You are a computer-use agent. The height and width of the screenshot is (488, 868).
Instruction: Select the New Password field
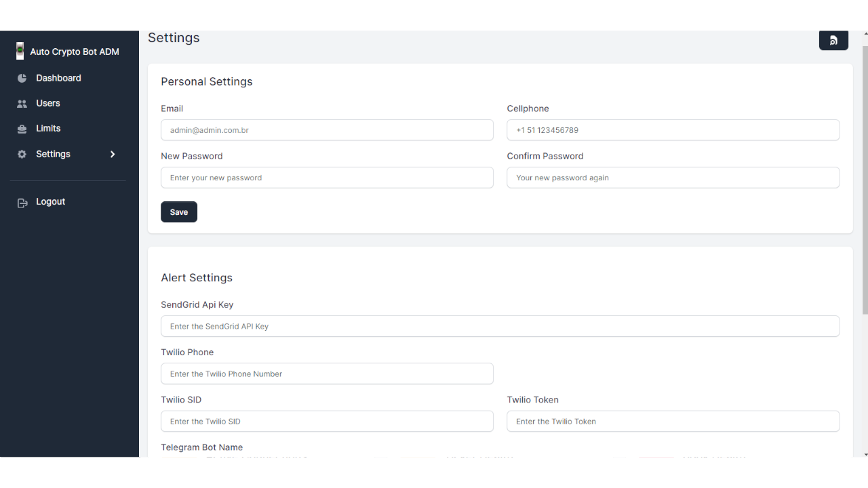tap(327, 178)
